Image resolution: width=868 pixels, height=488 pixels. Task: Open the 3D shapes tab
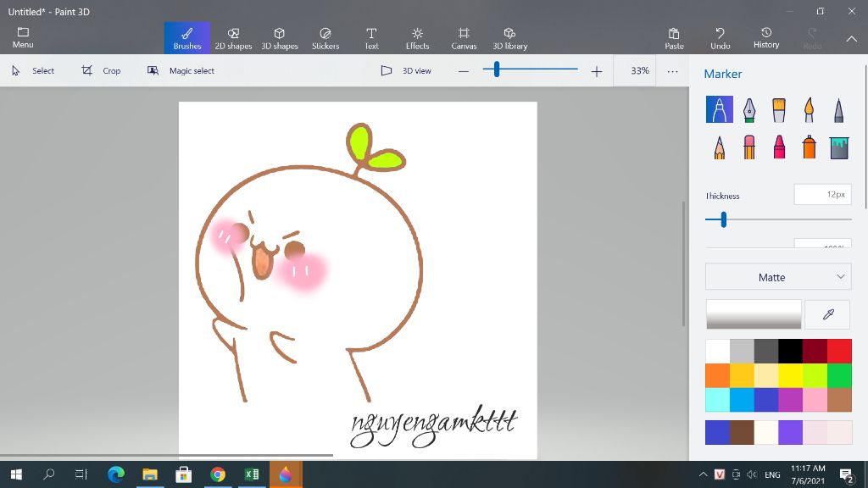[280, 38]
